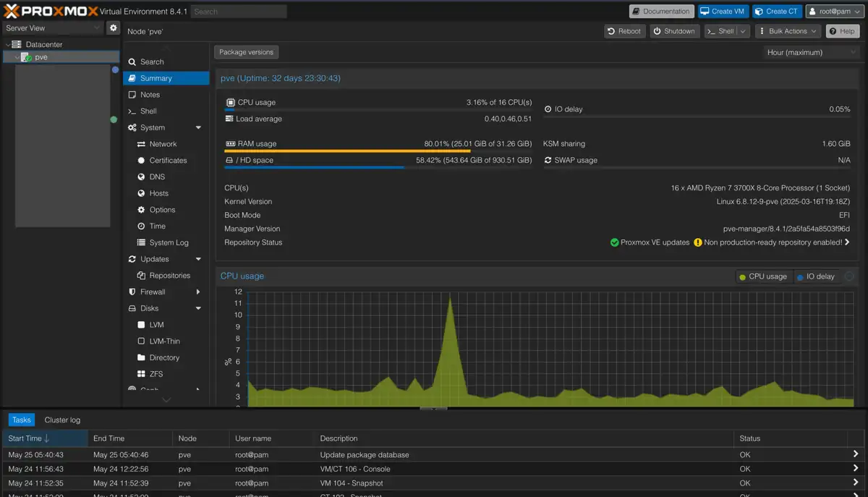This screenshot has width=868, height=497.
Task: Click the top search input field
Action: 239,12
